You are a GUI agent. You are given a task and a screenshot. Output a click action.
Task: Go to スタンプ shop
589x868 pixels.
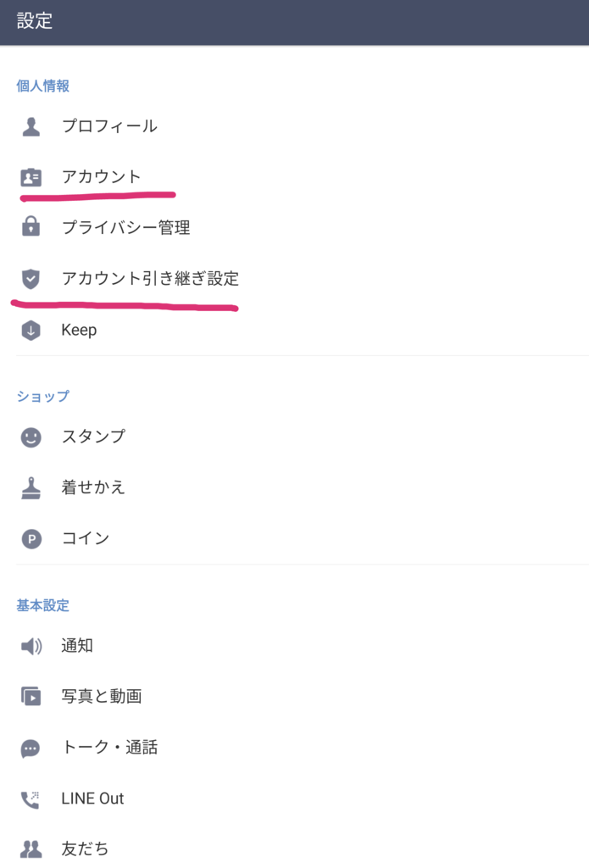coord(93,437)
